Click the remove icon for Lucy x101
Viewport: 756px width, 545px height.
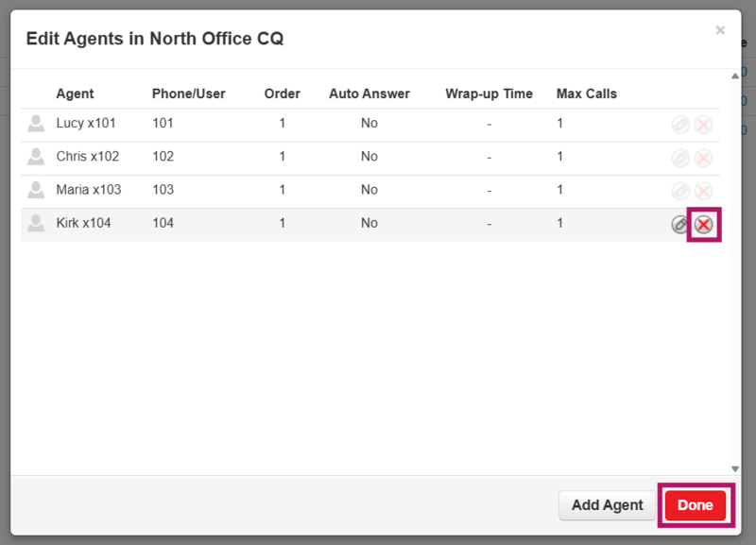[x=703, y=125]
